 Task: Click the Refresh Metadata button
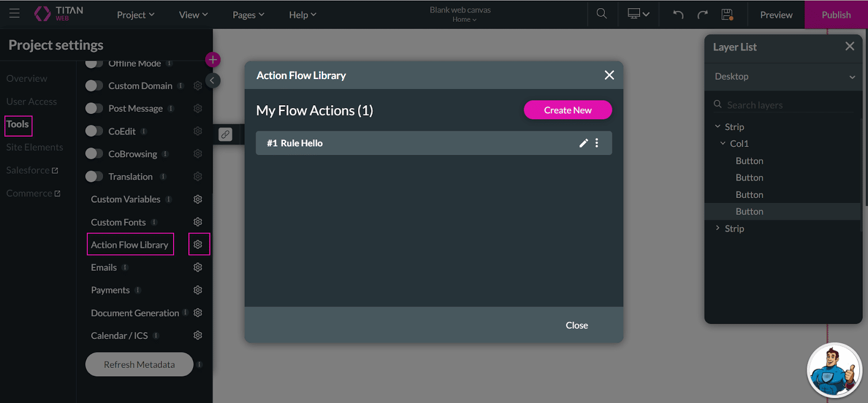point(139,364)
